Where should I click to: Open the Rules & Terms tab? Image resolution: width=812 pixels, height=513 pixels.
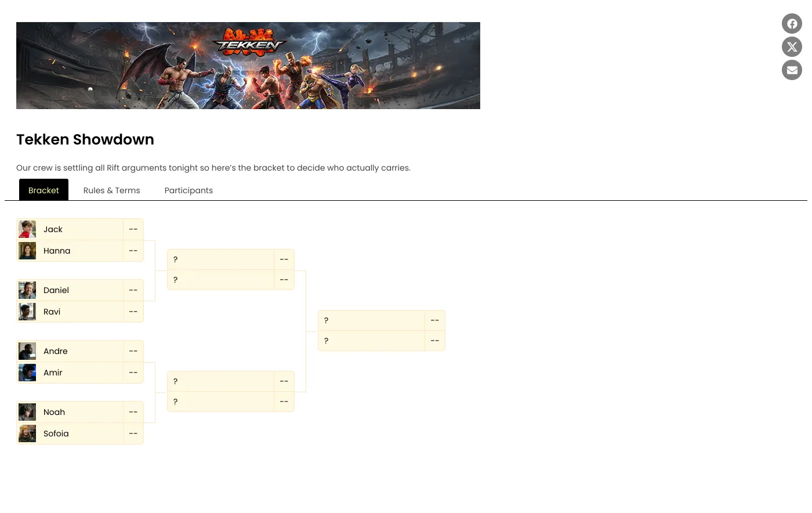click(x=111, y=190)
